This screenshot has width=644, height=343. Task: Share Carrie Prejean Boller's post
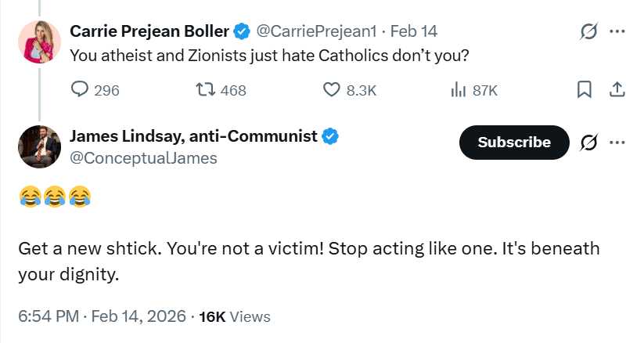tap(617, 90)
